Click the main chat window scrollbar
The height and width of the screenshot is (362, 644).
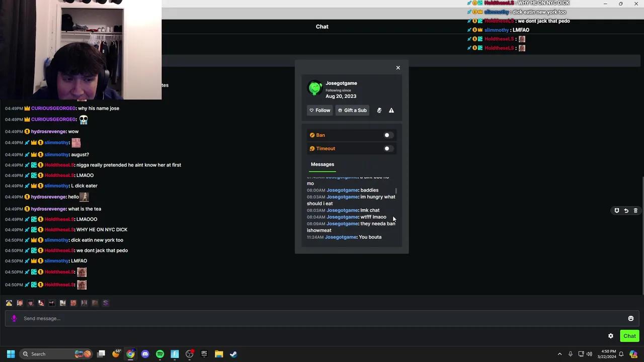[642, 235]
